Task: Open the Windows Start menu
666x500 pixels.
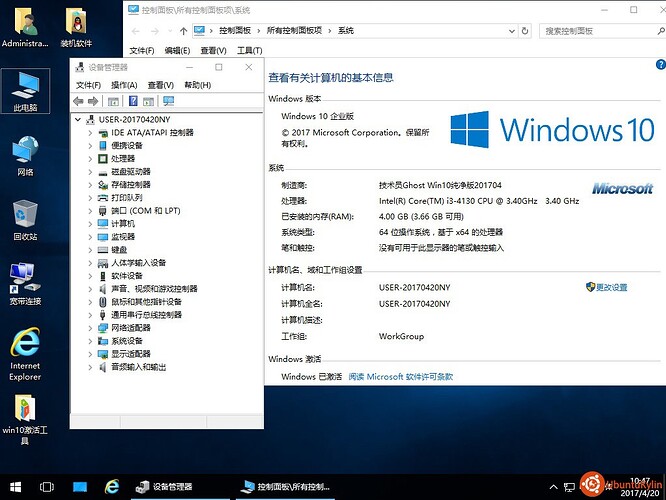Action: 15,487
